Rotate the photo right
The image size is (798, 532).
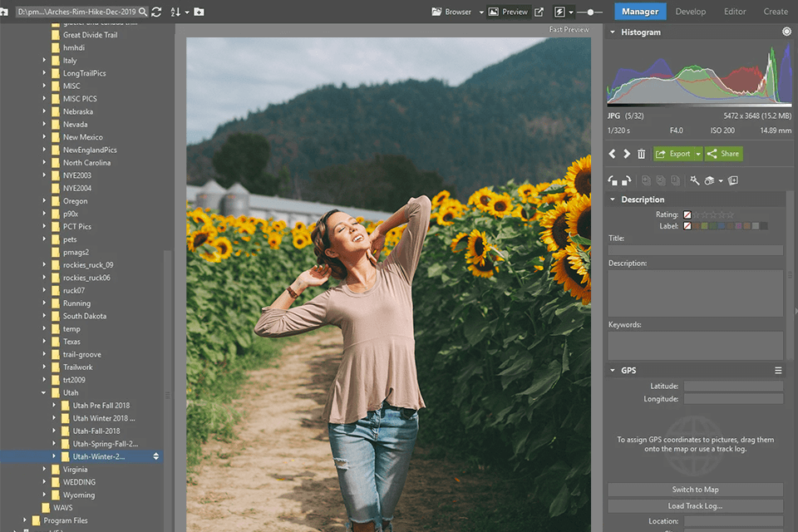point(626,180)
